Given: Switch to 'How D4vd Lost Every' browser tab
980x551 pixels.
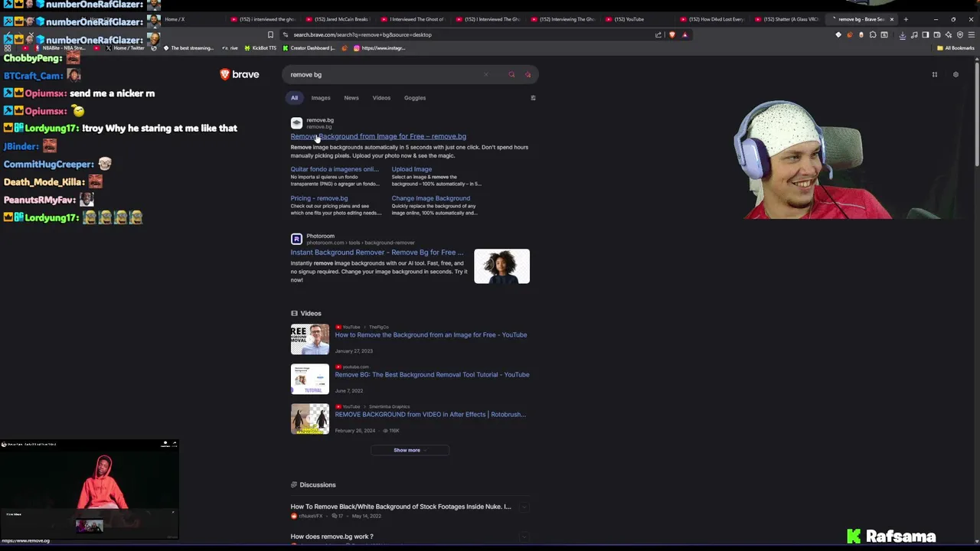Looking at the screenshot, I should coord(712,19).
